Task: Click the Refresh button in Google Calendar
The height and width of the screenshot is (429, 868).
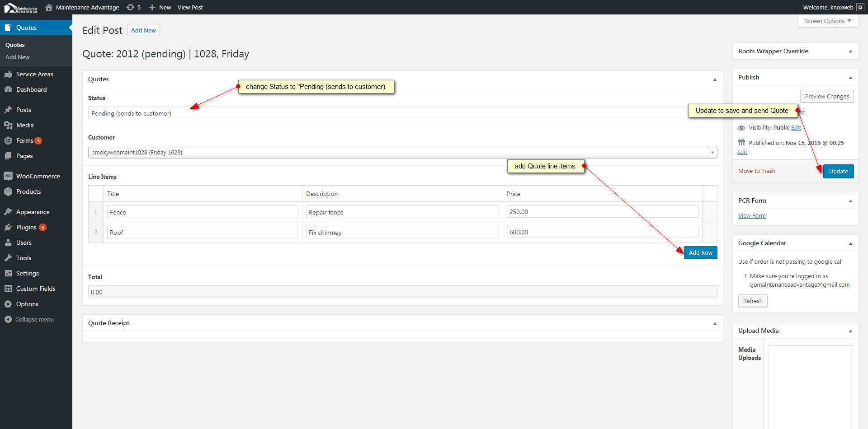Action: pos(753,301)
